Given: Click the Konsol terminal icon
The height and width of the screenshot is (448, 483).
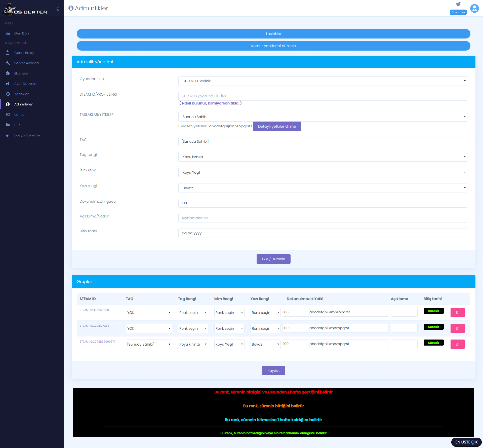Looking at the screenshot, I should [x=8, y=115].
